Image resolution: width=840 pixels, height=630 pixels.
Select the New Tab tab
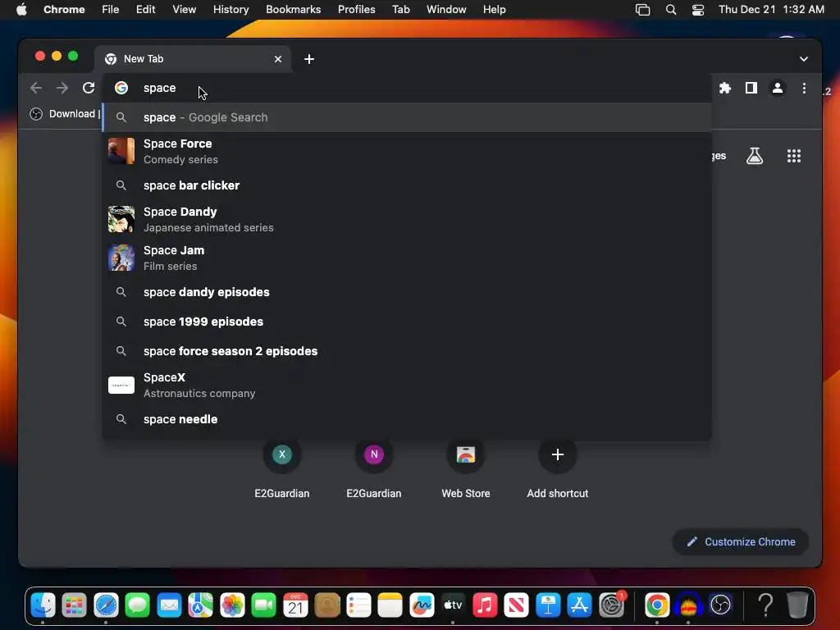pyautogui.click(x=193, y=59)
